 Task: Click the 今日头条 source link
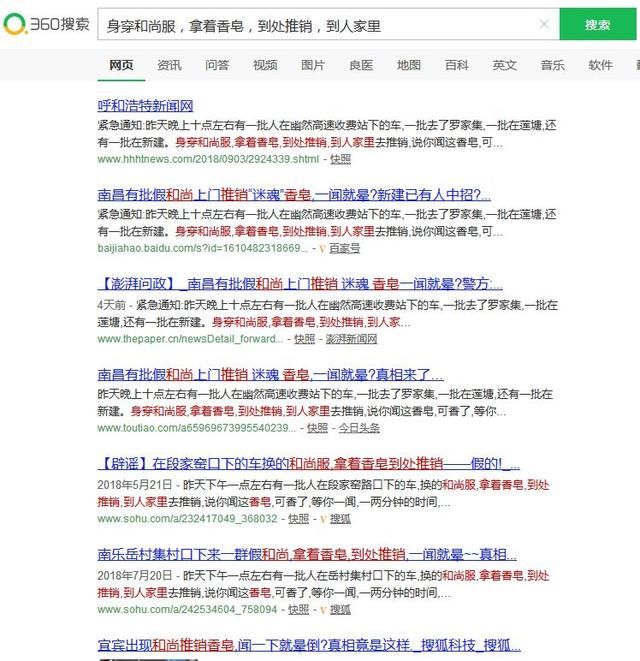pyautogui.click(x=359, y=428)
